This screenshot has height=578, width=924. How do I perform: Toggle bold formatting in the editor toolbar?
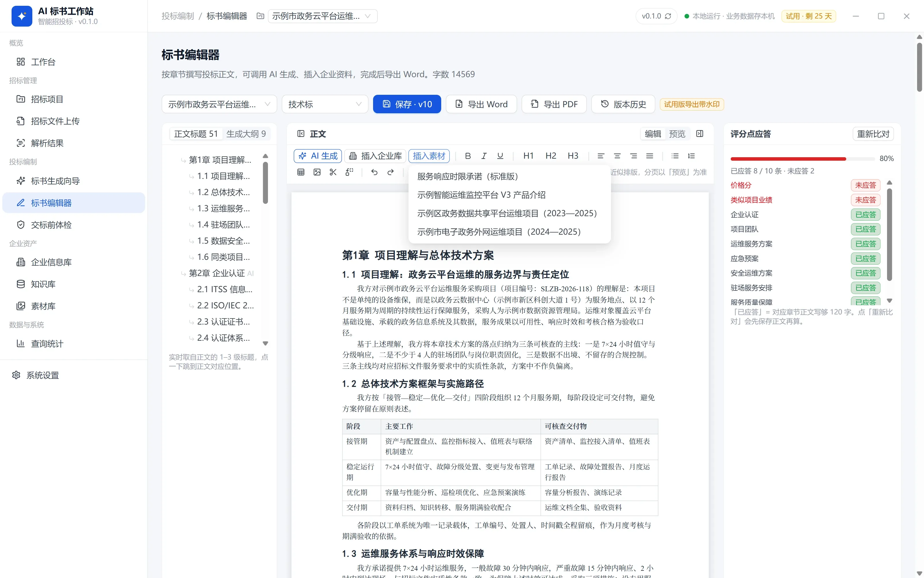468,156
